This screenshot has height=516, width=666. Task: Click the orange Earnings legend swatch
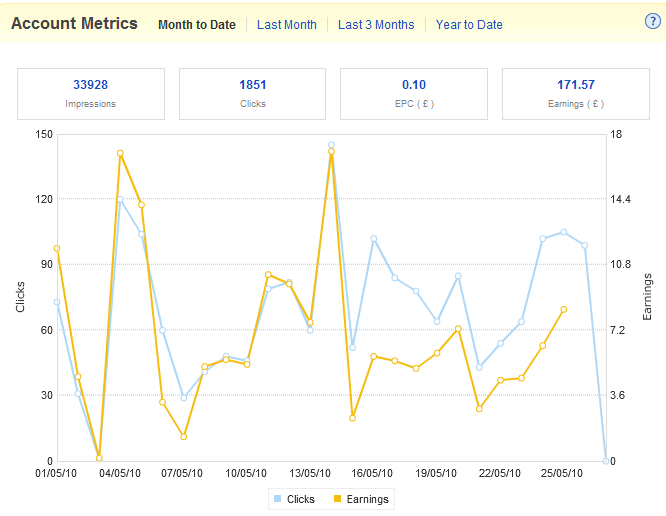coord(337,499)
